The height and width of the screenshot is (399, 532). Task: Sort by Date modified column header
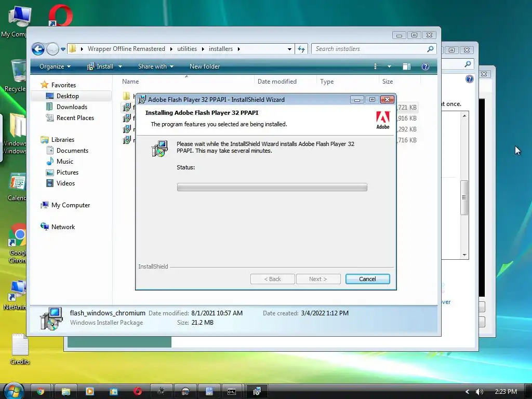click(x=277, y=82)
